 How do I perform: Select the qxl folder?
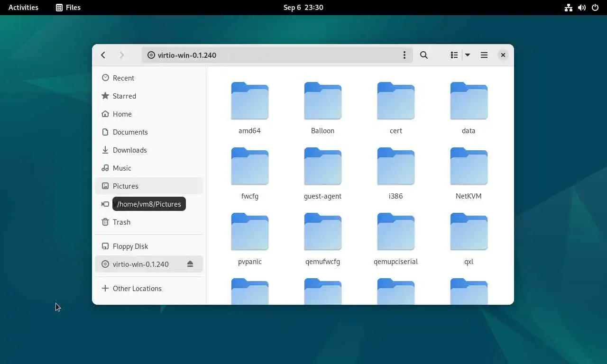tap(469, 239)
